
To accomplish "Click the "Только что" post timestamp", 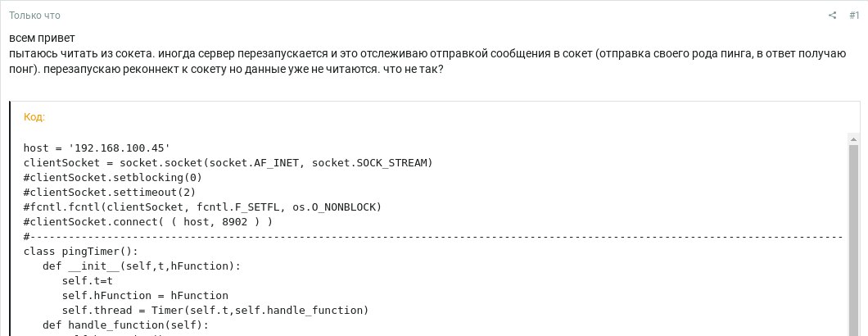I will (34, 16).
